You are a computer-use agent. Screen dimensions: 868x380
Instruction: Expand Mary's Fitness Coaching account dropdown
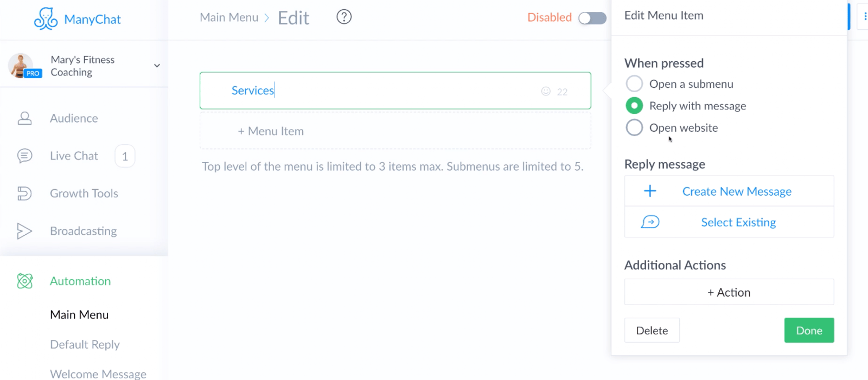tap(157, 66)
